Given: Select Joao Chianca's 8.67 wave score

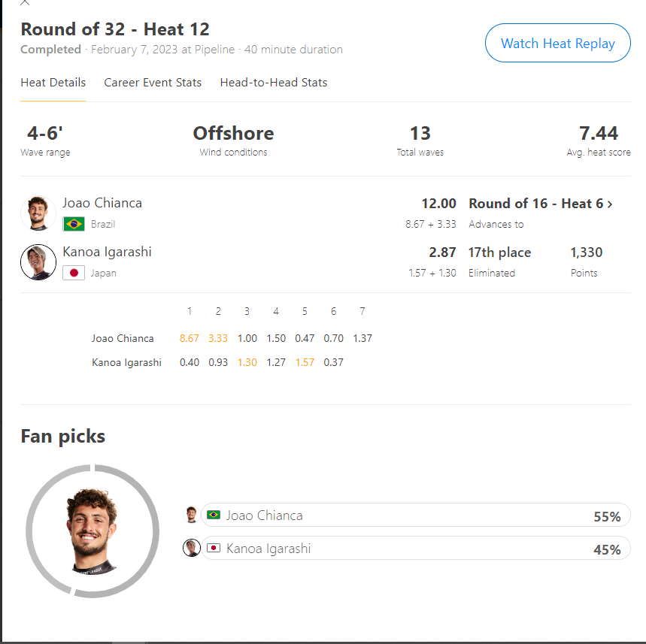Looking at the screenshot, I should (189, 338).
